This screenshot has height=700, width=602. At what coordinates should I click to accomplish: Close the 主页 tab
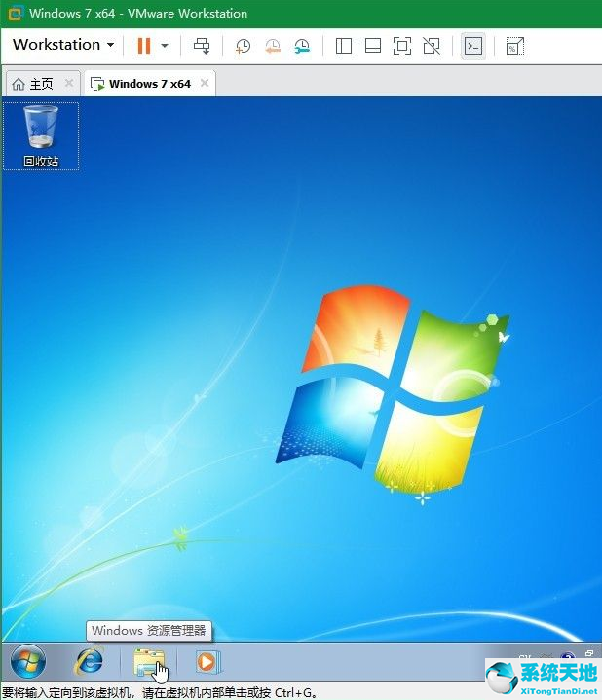[69, 83]
